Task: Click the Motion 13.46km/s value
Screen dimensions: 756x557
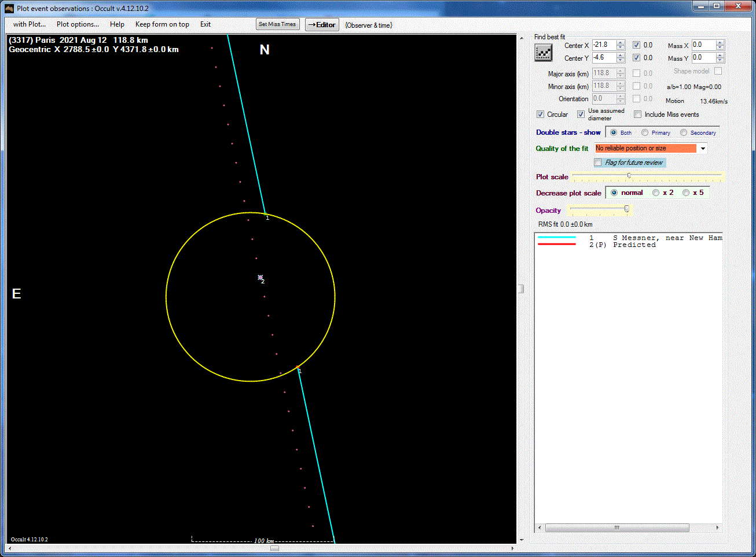Action: pos(713,101)
